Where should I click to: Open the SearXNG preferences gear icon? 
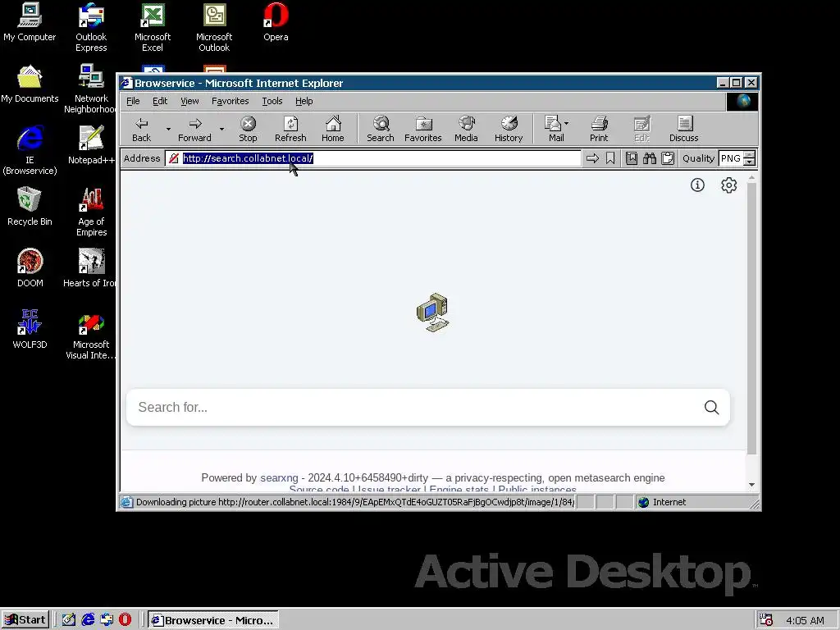click(x=728, y=185)
